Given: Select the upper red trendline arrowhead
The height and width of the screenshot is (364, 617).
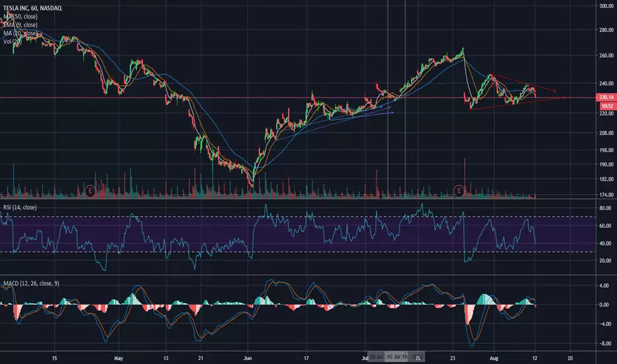Looking at the screenshot, I should click(553, 90).
